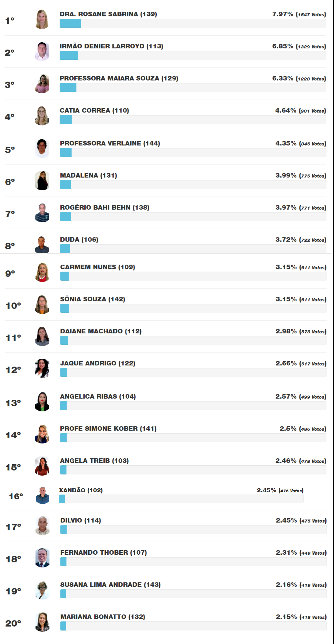This screenshot has height=644, width=334.
Task: Click CARMEM NUNES (109) name
Action: point(98,267)
